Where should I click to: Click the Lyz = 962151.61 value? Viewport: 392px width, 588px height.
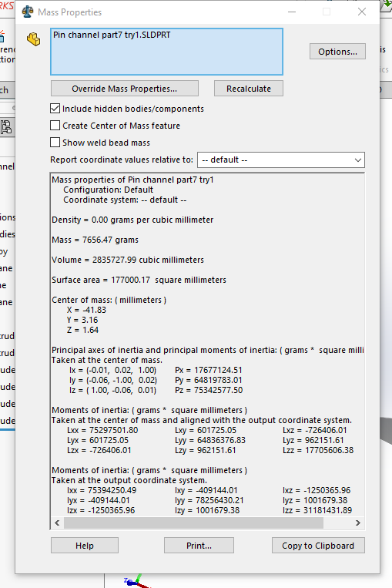point(313,440)
